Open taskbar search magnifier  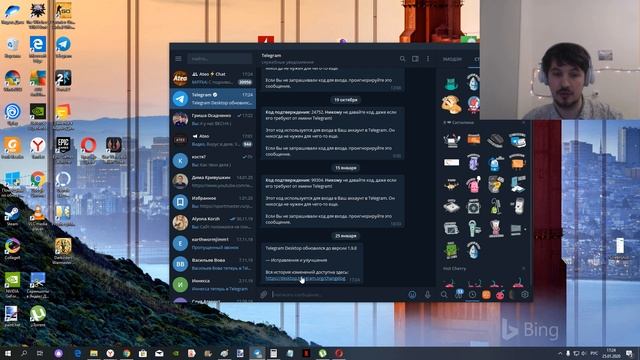point(24,353)
